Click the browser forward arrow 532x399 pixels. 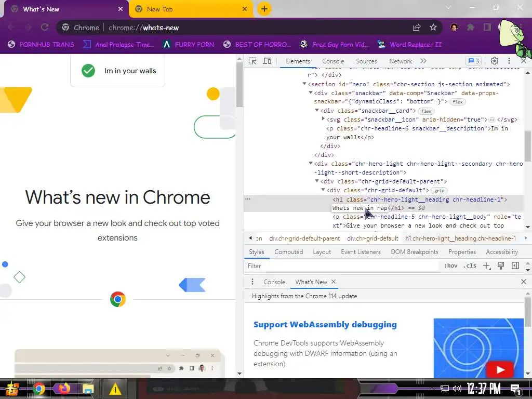(x=28, y=28)
